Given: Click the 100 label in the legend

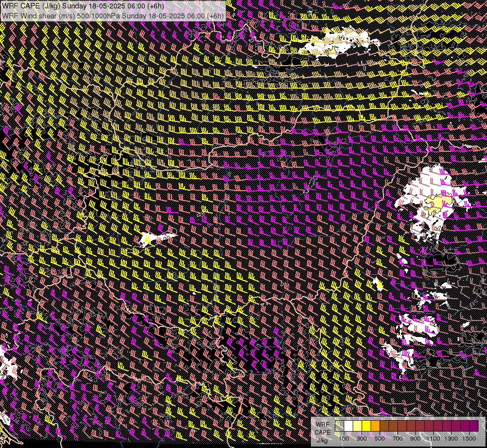Looking at the screenshot, I should tap(344, 439).
